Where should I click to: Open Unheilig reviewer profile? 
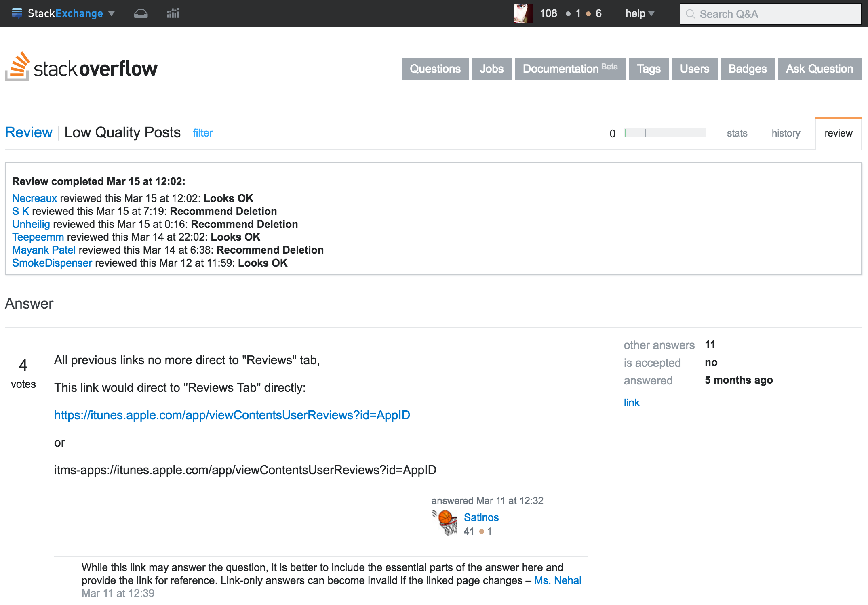[31, 224]
